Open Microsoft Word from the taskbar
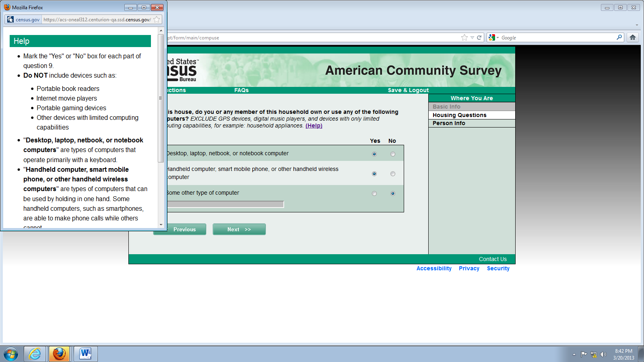This screenshot has height=362, width=644. [x=85, y=354]
